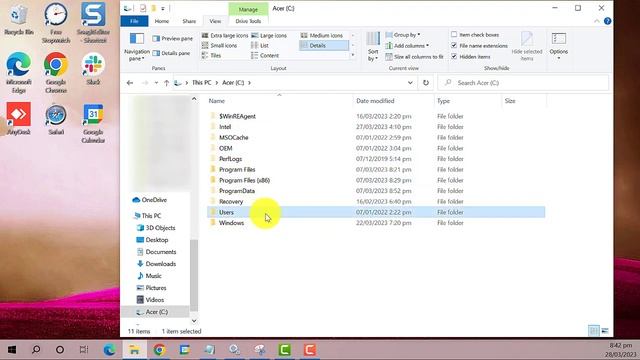The image size is (640, 360).
Task: Select the $WinREAgent folder
Action: tap(237, 116)
